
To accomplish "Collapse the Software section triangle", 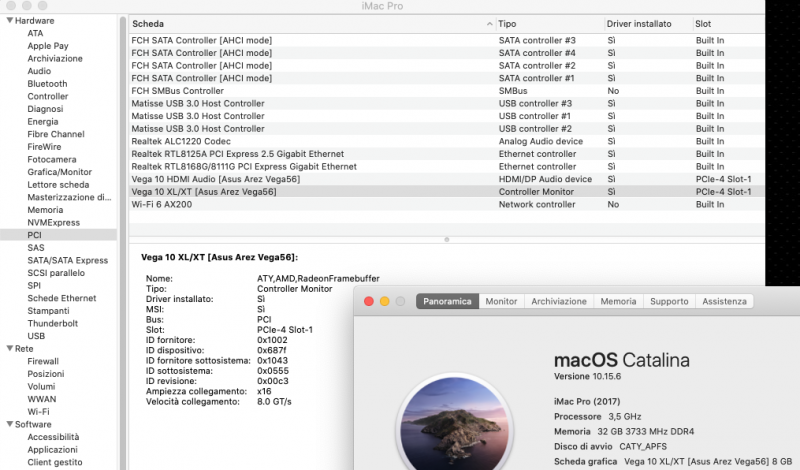I will 10,424.
